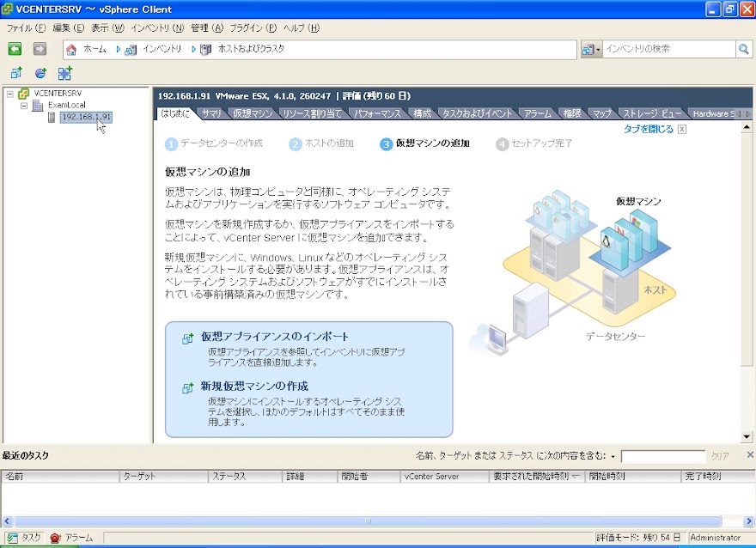Expand the arrow after インベントリ breadcrumb
756x548 pixels.
tap(194, 49)
